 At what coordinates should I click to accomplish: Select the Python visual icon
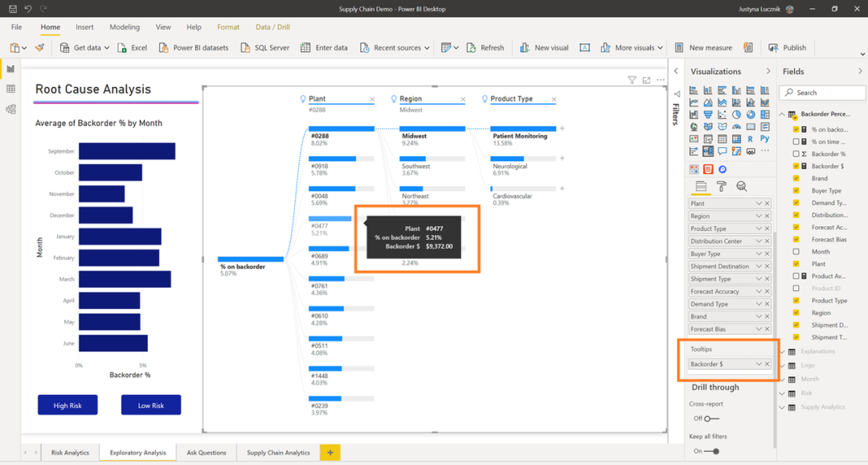point(765,138)
